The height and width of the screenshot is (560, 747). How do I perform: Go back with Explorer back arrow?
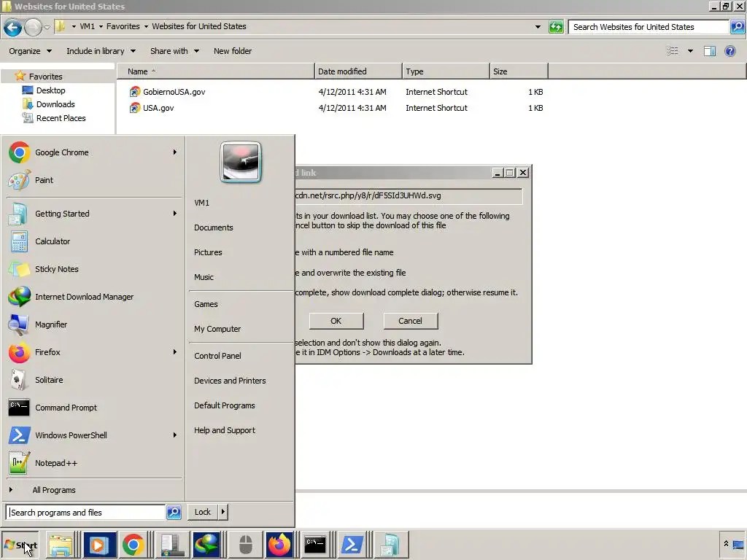pyautogui.click(x=13, y=27)
